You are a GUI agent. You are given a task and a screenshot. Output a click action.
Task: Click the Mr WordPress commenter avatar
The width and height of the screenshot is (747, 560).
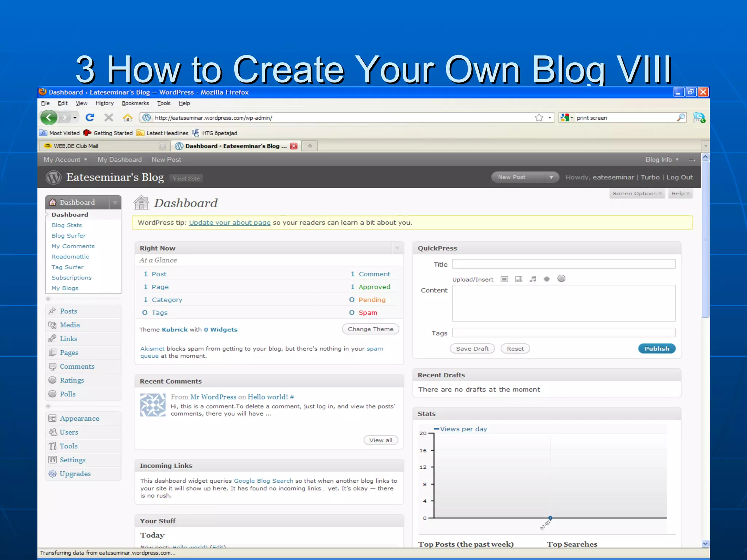point(153,405)
